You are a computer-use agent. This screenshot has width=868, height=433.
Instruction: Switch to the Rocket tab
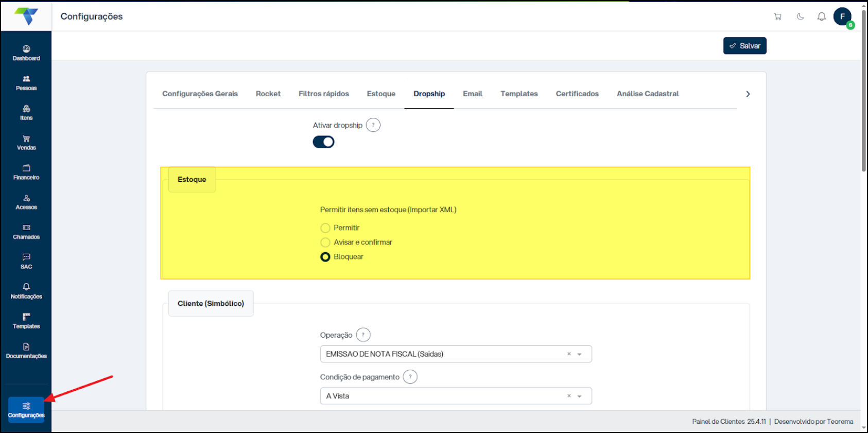268,94
